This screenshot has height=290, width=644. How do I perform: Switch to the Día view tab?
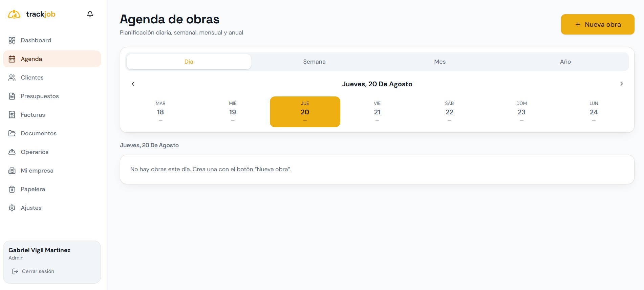pyautogui.click(x=189, y=62)
